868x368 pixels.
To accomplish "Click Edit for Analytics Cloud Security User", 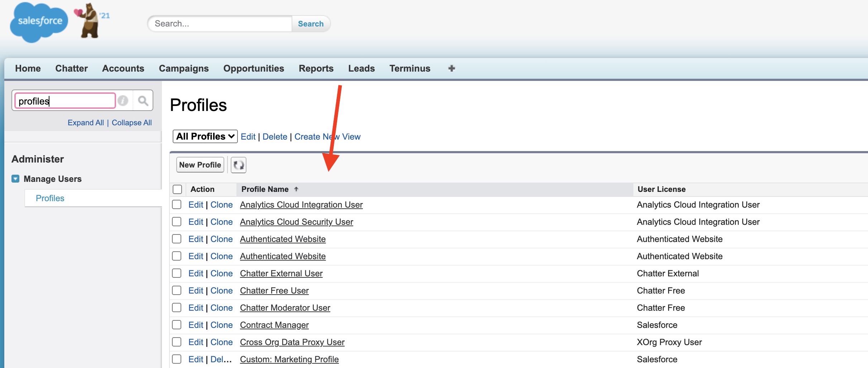I will pyautogui.click(x=196, y=222).
